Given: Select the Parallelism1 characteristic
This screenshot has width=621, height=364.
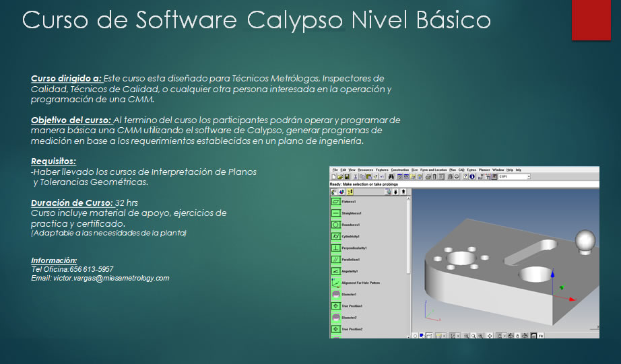Looking at the screenshot, I should pos(346,260).
